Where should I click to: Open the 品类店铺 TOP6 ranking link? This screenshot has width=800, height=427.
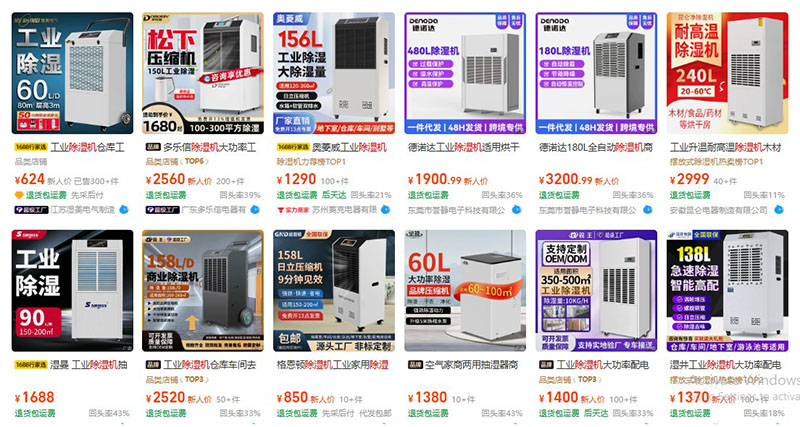click(x=177, y=162)
